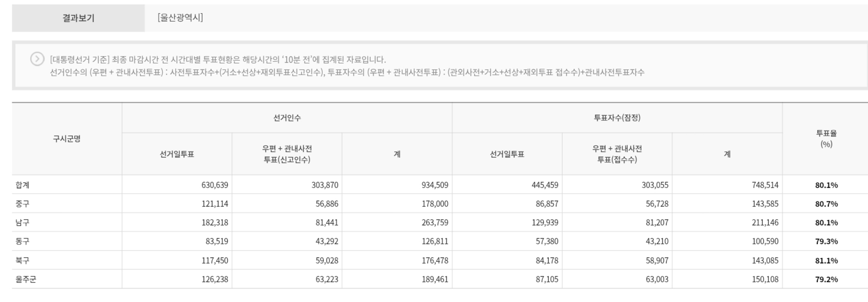
Task: Click total turnout value 80.1% in 합계 row
Action: tap(826, 185)
